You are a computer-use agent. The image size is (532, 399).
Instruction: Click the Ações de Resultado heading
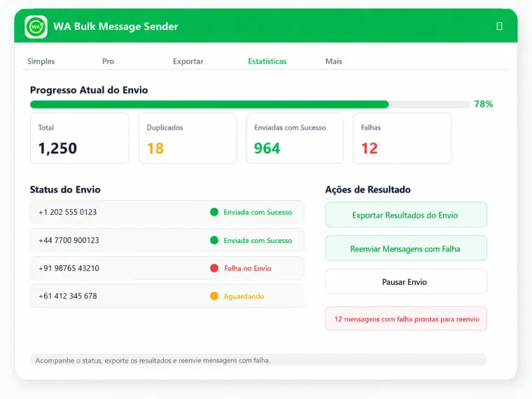(x=367, y=189)
